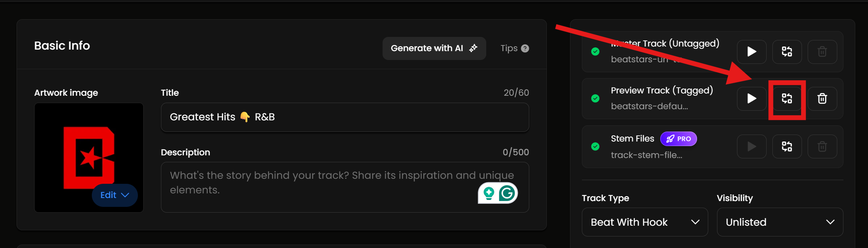Play the Master Track (Untagged)

752,52
